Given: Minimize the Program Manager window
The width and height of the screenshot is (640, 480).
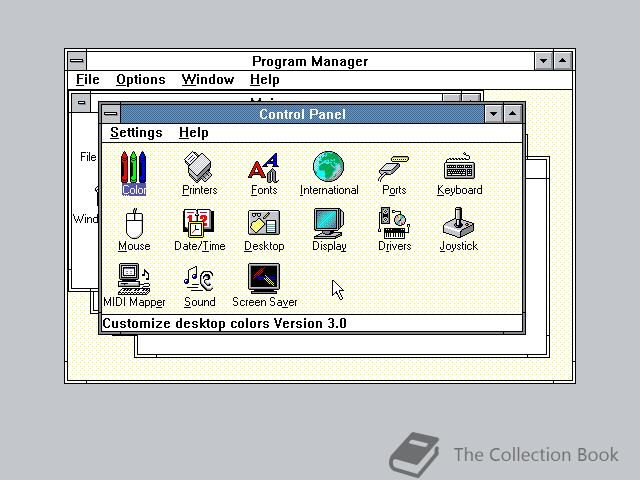Looking at the screenshot, I should [x=543, y=61].
